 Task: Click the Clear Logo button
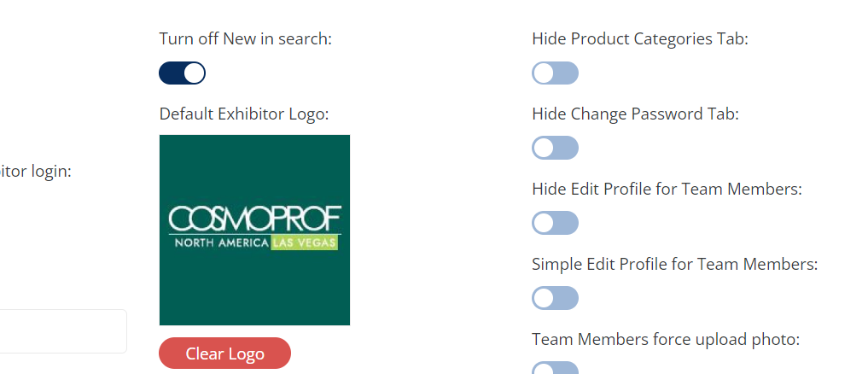click(x=224, y=354)
